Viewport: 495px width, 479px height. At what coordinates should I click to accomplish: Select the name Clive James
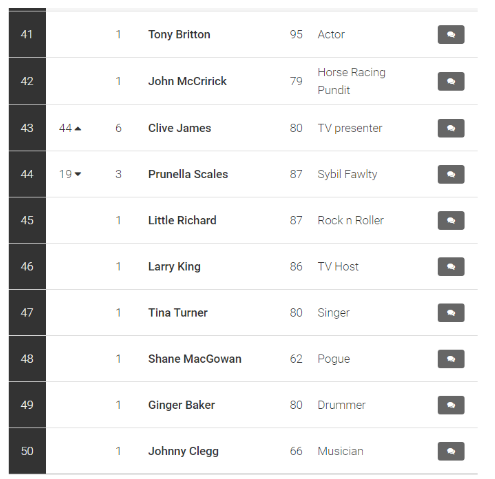(179, 128)
